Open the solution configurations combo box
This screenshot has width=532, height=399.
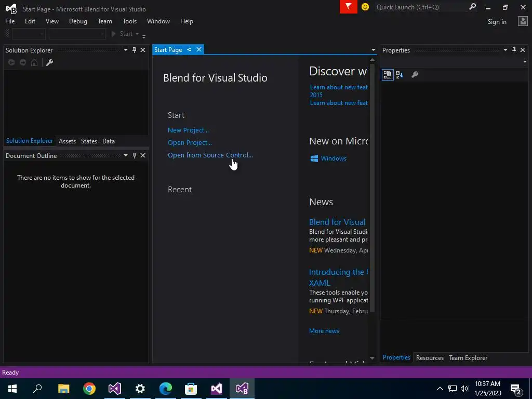(x=29, y=34)
